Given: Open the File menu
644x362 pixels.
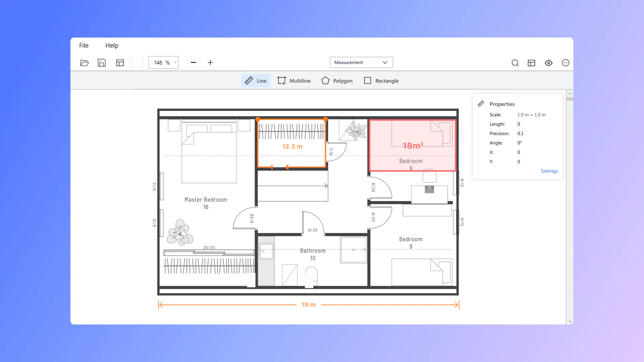Looking at the screenshot, I should [x=84, y=45].
